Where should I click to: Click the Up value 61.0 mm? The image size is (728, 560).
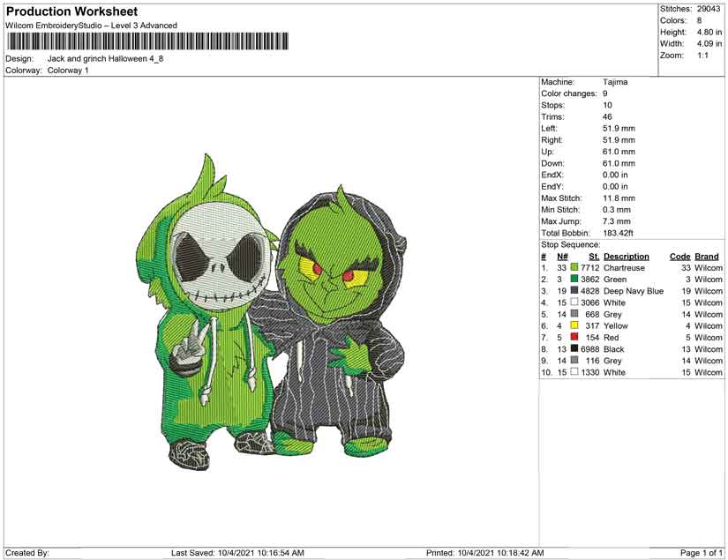(619, 152)
